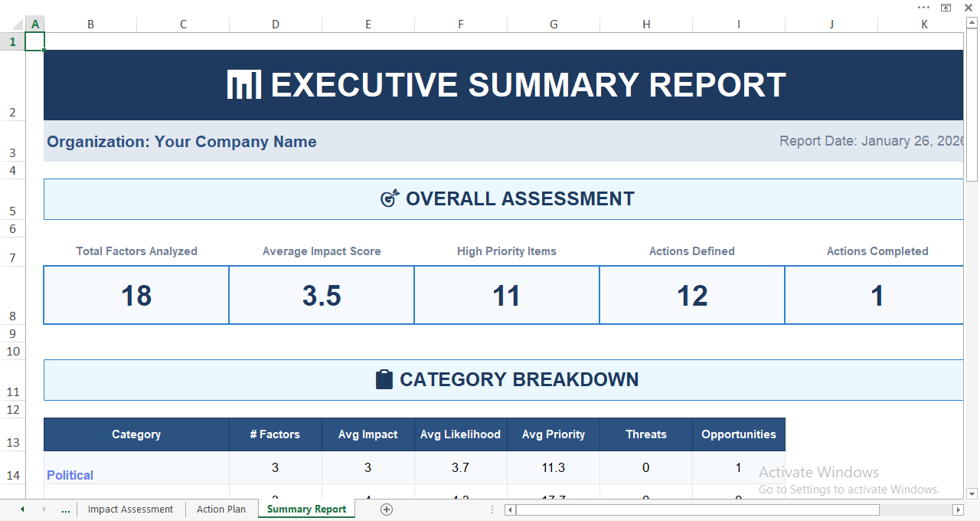Switch to Impact Assessment sheet tab
The width and height of the screenshot is (980, 521).
[x=130, y=510]
